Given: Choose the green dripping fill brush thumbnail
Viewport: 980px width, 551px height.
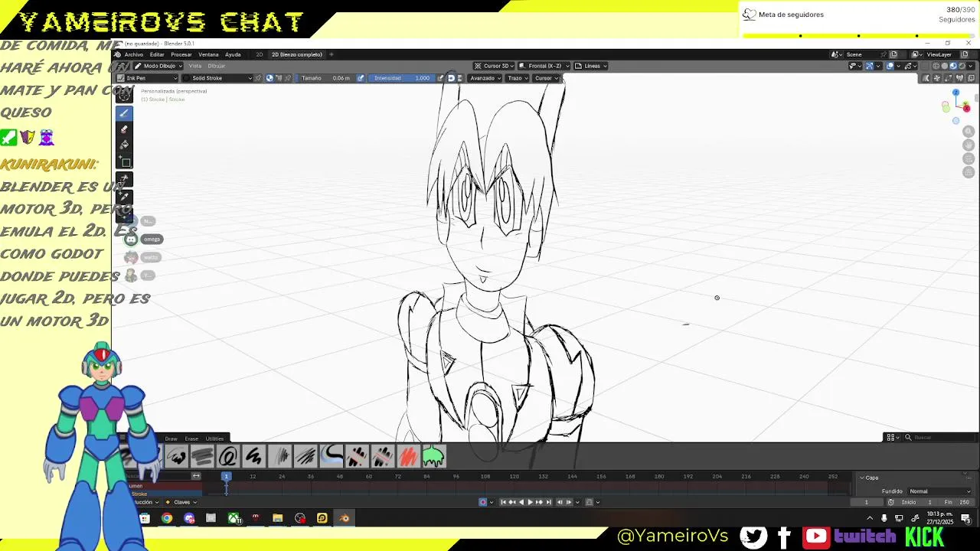Looking at the screenshot, I should click(x=433, y=457).
